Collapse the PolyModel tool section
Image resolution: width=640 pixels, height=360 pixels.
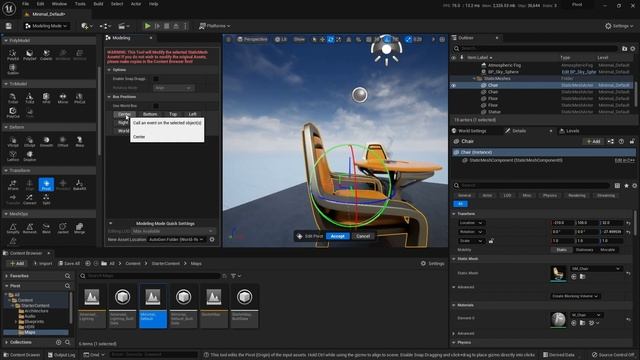[x=6, y=40]
